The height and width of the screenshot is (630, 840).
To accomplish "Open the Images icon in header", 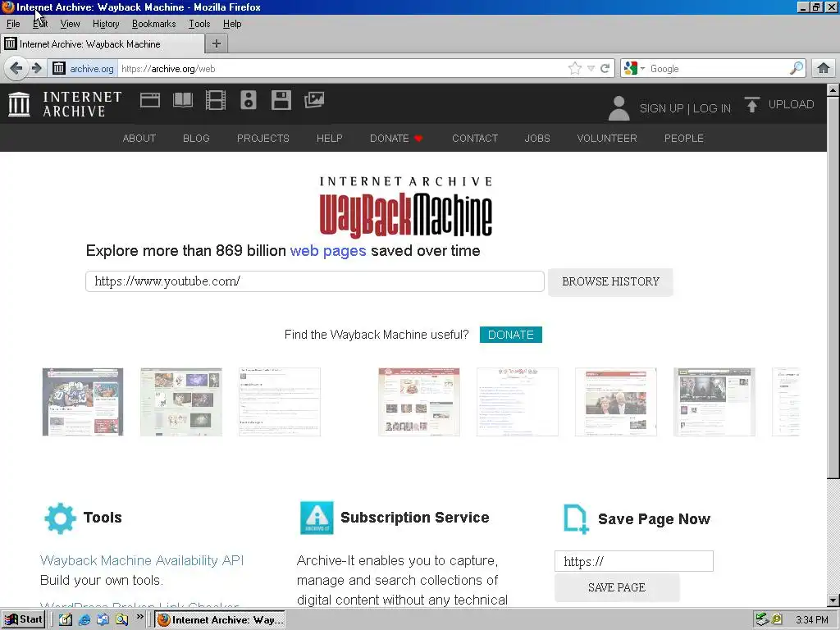I will coord(314,99).
